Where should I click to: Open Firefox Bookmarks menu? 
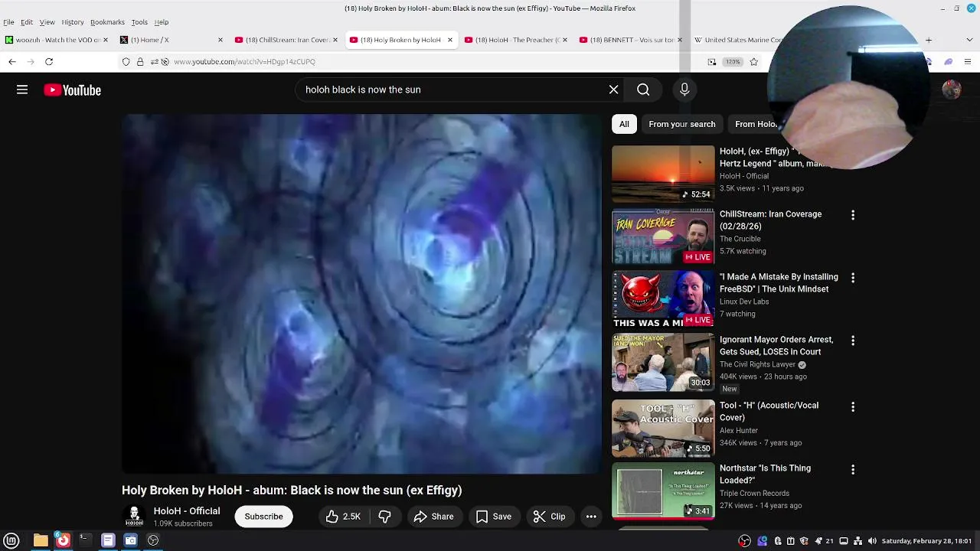107,22
